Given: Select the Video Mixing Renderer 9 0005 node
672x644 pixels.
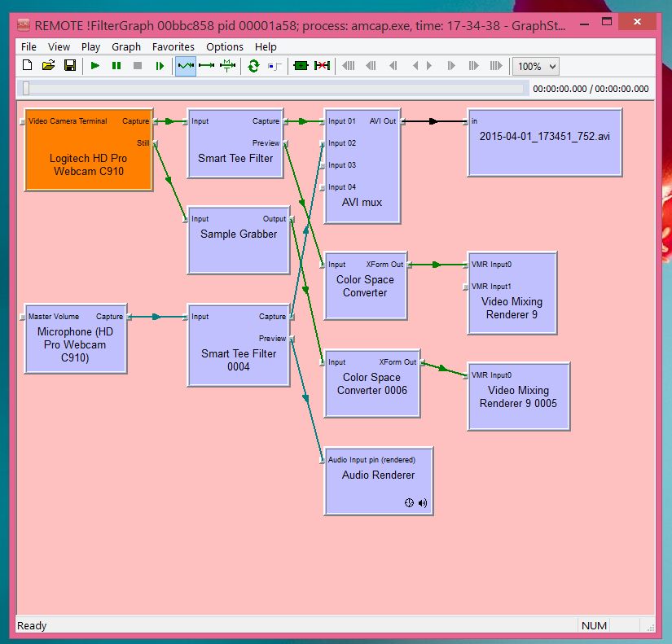Looking at the screenshot, I should [519, 396].
